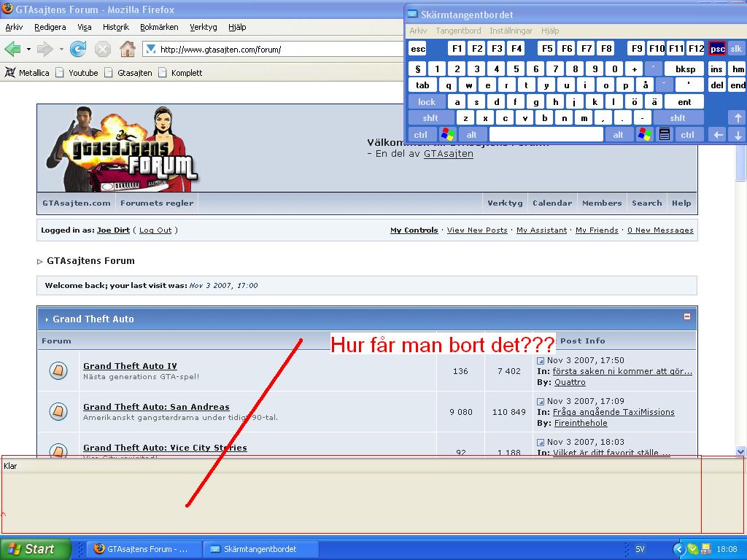Screen dimensions: 747x560
Task: Toggle the left shft key on the keyboard
Action: click(x=430, y=117)
